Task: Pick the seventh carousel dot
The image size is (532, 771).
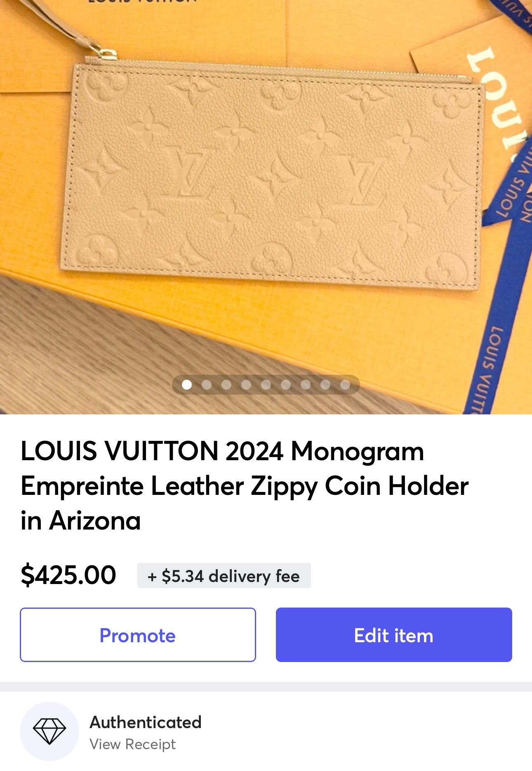Action: tap(306, 385)
